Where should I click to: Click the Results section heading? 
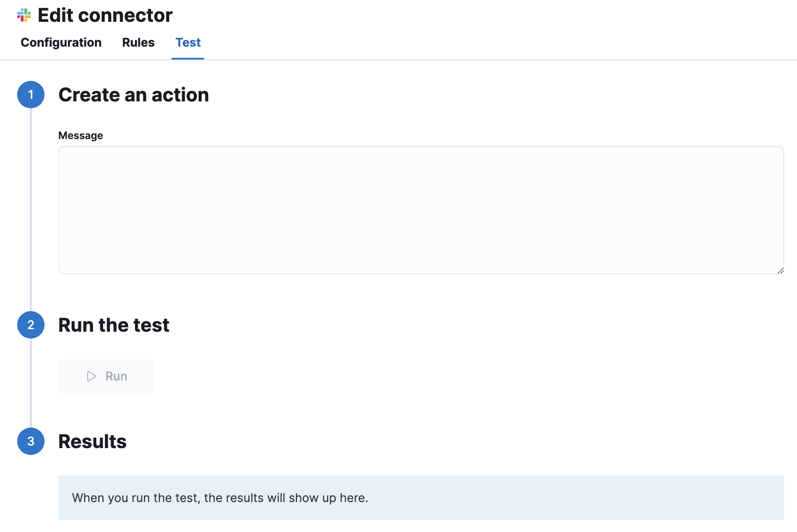(x=92, y=441)
